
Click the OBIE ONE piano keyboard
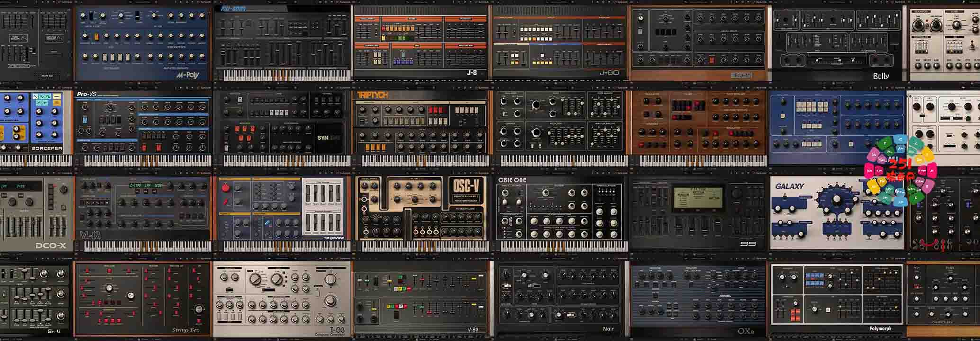pos(564,246)
